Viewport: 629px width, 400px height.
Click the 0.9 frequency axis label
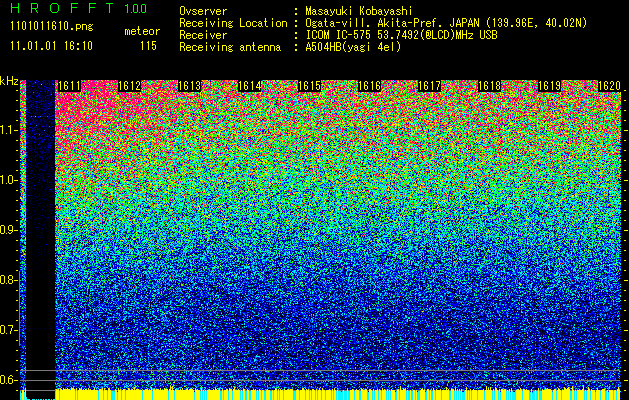pos(9,230)
